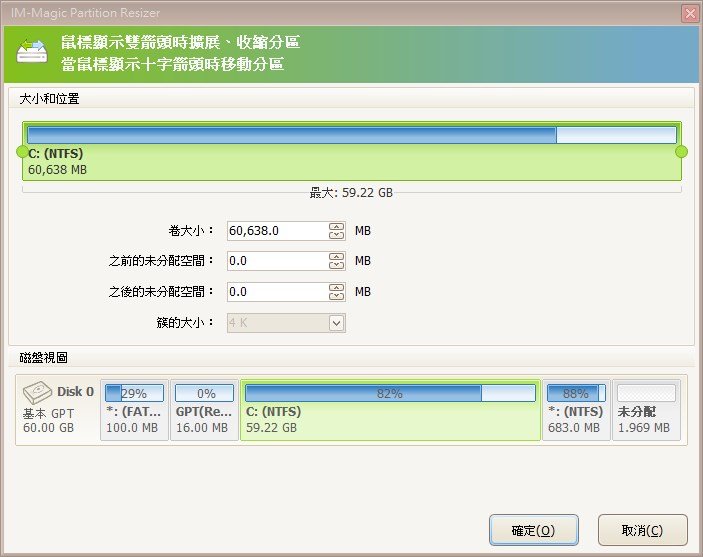703x557 pixels.
Task: Click the 取消(C) button
Action: tap(642, 530)
